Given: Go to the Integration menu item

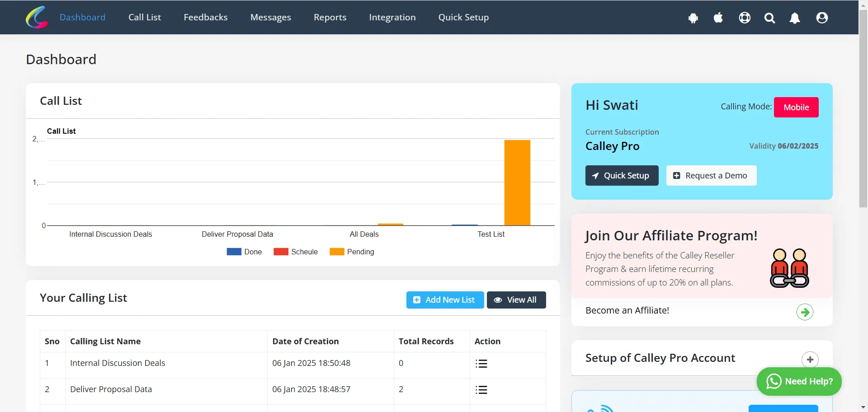Looking at the screenshot, I should tap(392, 17).
